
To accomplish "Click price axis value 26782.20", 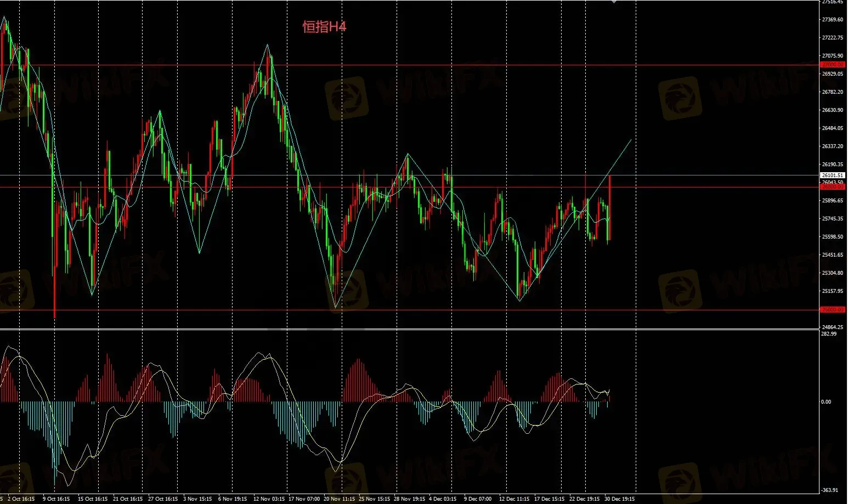I will (833, 92).
